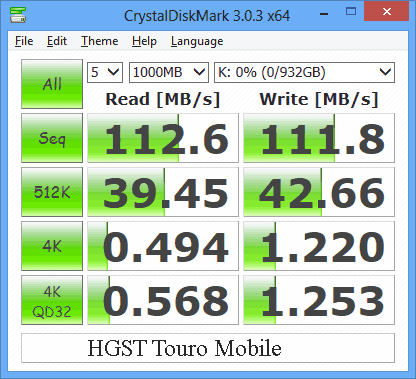Start the 4K random test
The width and height of the screenshot is (416, 379).
pyautogui.click(x=52, y=246)
